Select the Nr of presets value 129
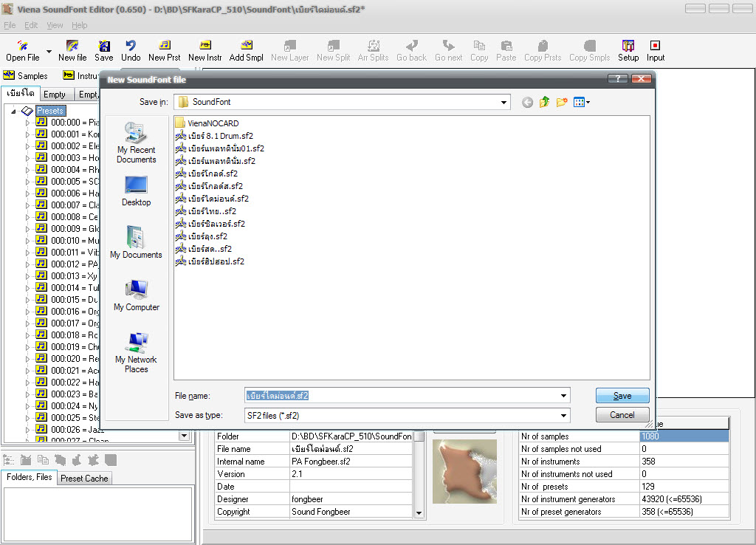756x545 pixels. (x=684, y=486)
